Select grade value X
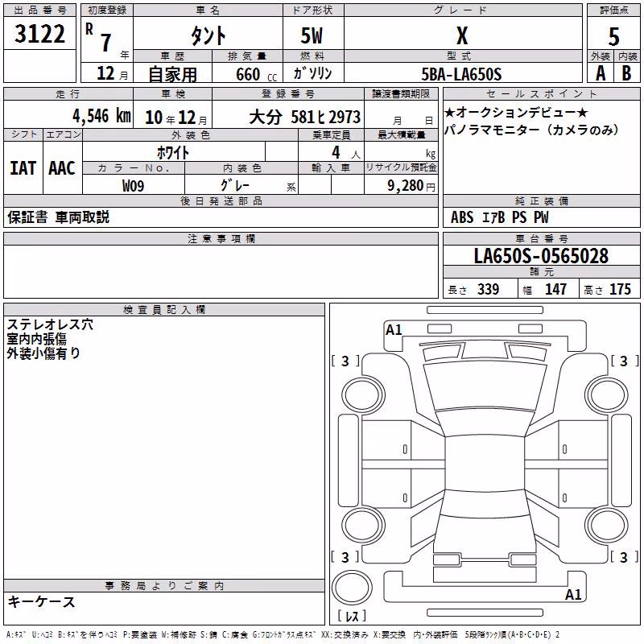The image size is (644, 644). pyautogui.click(x=462, y=35)
